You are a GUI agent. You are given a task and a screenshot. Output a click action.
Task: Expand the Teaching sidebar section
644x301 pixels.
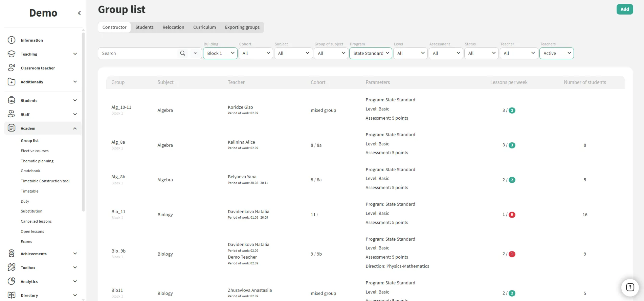(75, 54)
